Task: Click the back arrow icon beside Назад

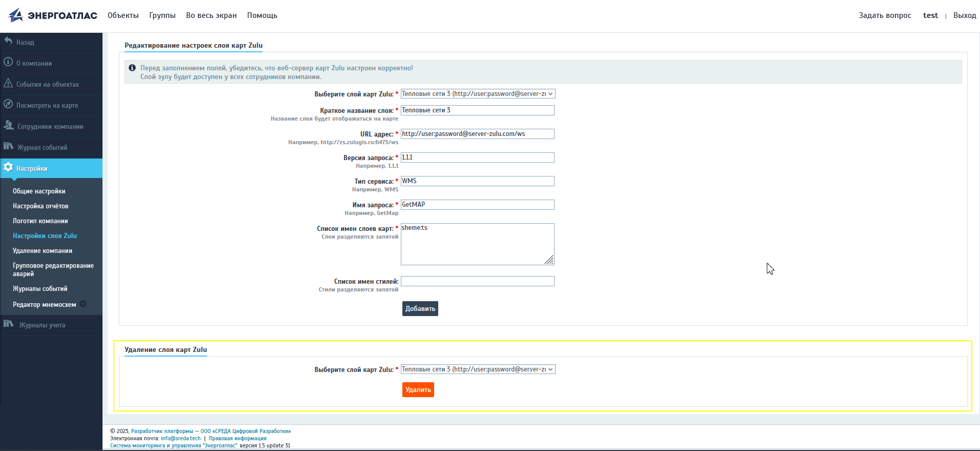Action: point(8,41)
